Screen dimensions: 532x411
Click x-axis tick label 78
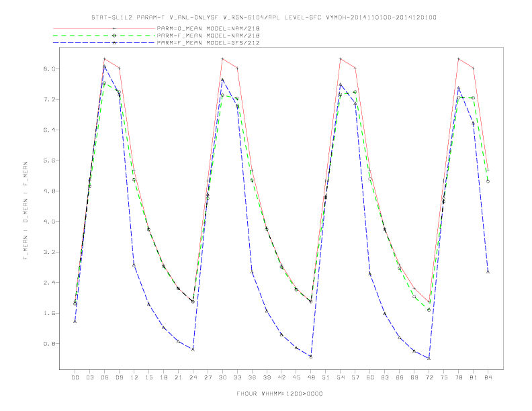(458, 377)
